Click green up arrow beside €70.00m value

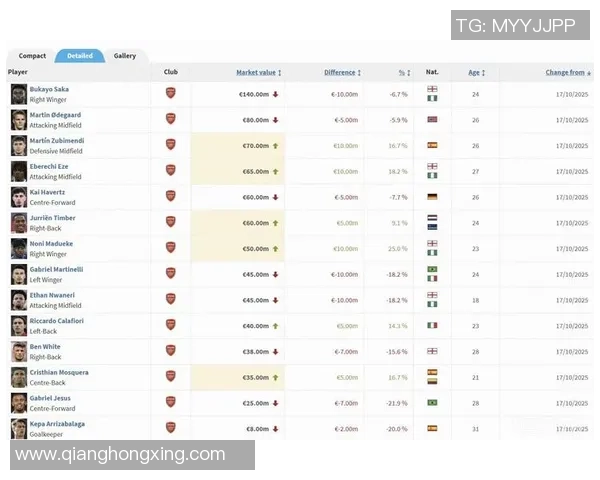275,146
